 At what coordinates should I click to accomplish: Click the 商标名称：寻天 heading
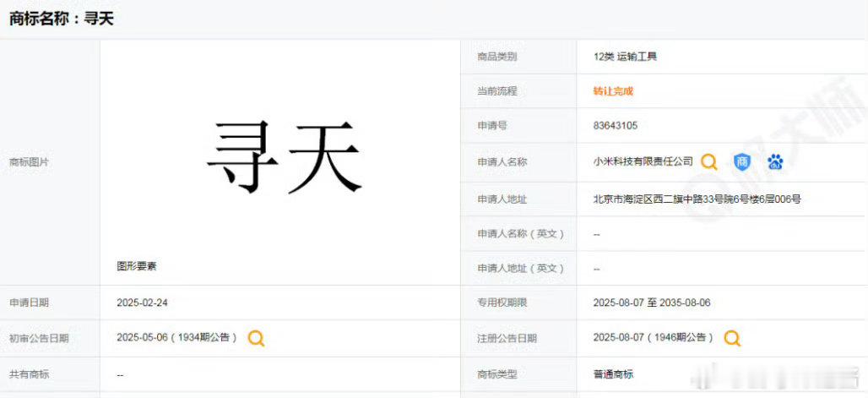(x=62, y=19)
